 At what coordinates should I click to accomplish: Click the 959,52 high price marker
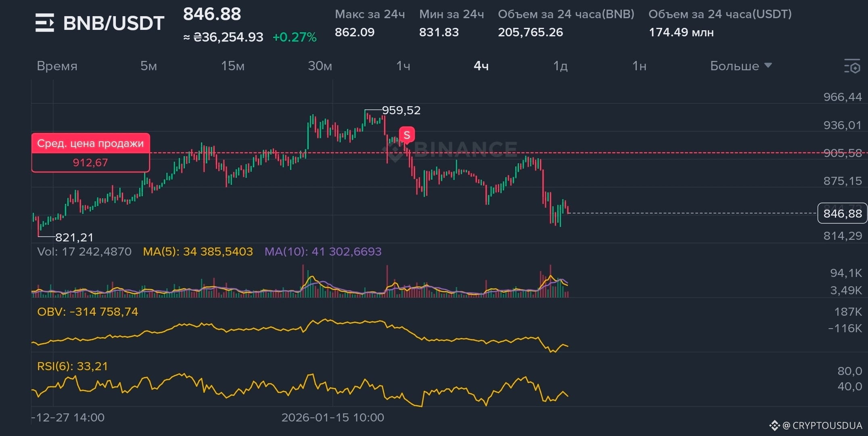pyautogui.click(x=401, y=110)
